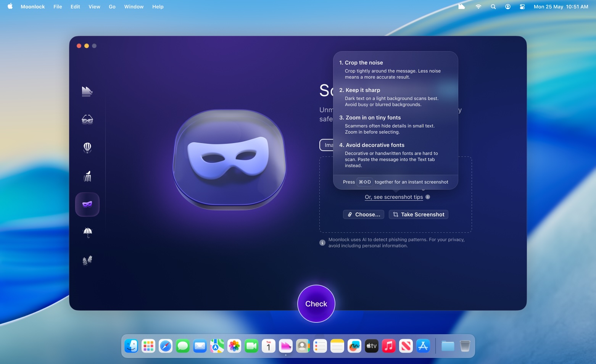Click the '1. Crop the noise' heading
This screenshot has width=596, height=364.
point(361,63)
